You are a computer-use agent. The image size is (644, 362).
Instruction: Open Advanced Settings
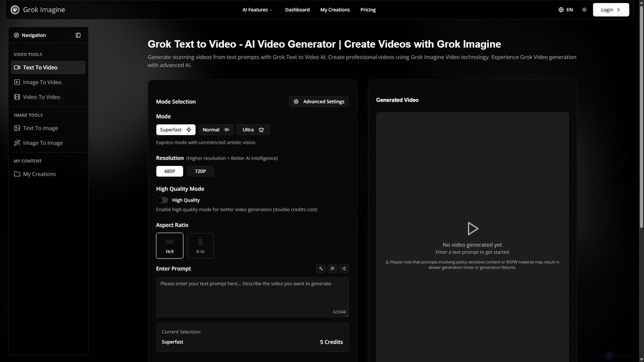tap(319, 102)
